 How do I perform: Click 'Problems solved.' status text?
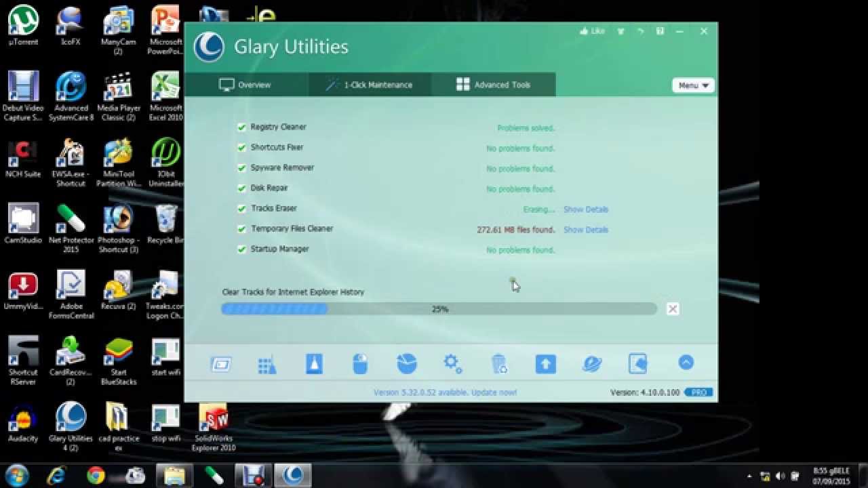(526, 128)
